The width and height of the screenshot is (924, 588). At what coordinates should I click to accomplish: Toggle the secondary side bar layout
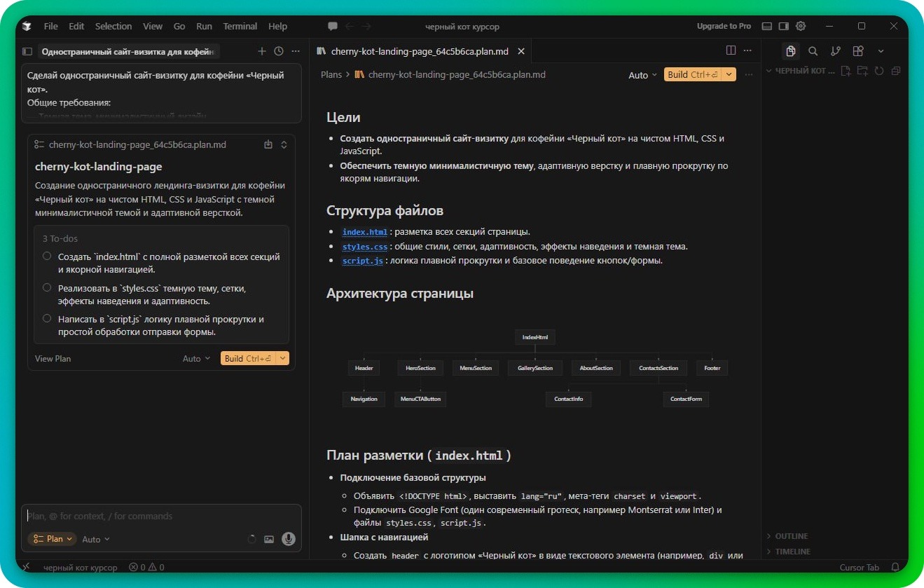784,26
